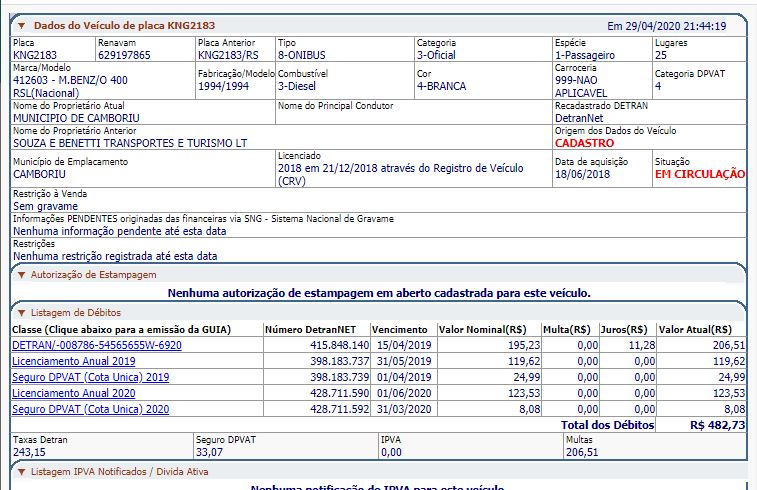Select the Lugares value 25
757x490 pixels.
660,55
